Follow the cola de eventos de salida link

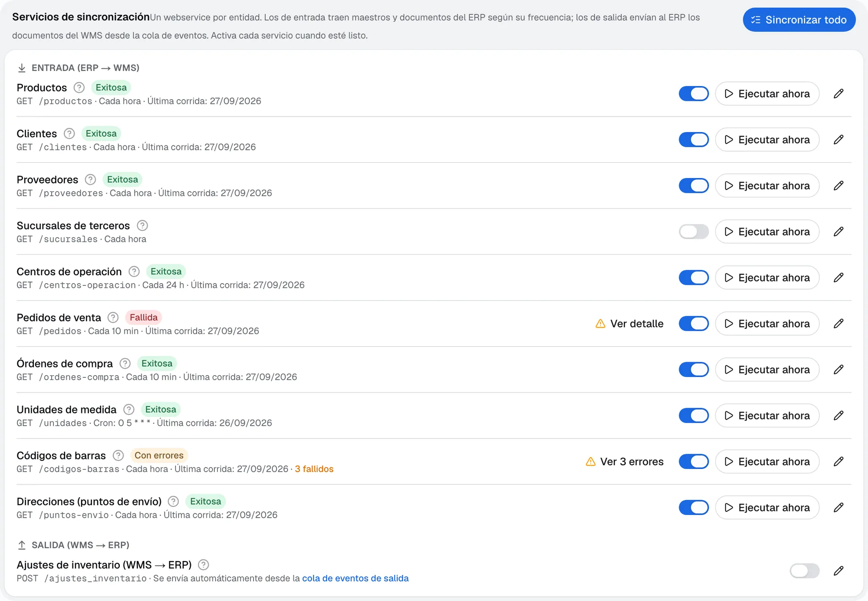tap(355, 578)
